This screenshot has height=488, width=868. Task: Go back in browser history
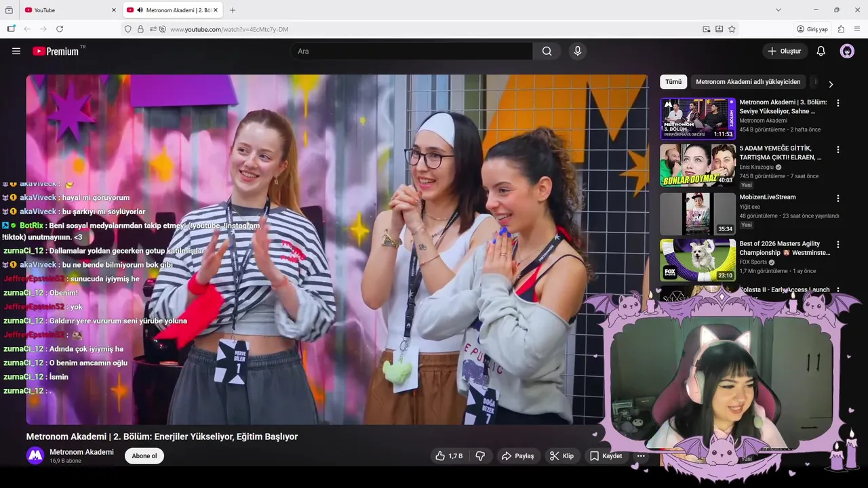27,29
